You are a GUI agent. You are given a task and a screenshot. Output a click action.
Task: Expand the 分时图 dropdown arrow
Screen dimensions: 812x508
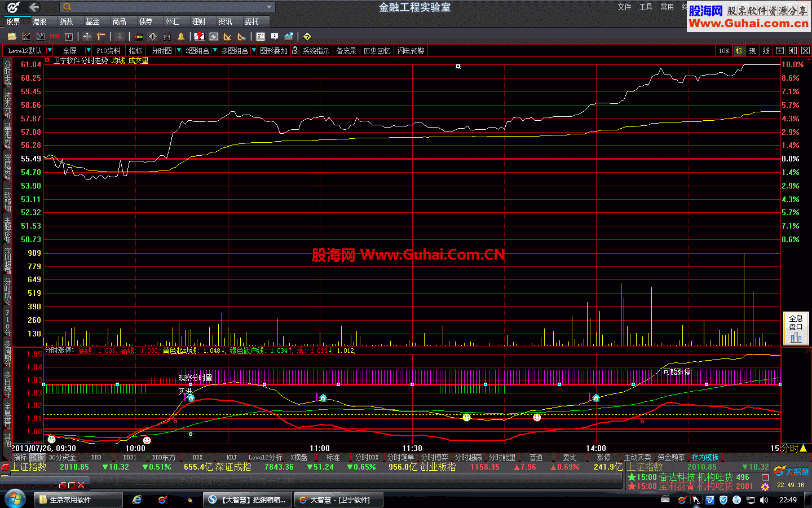179,51
